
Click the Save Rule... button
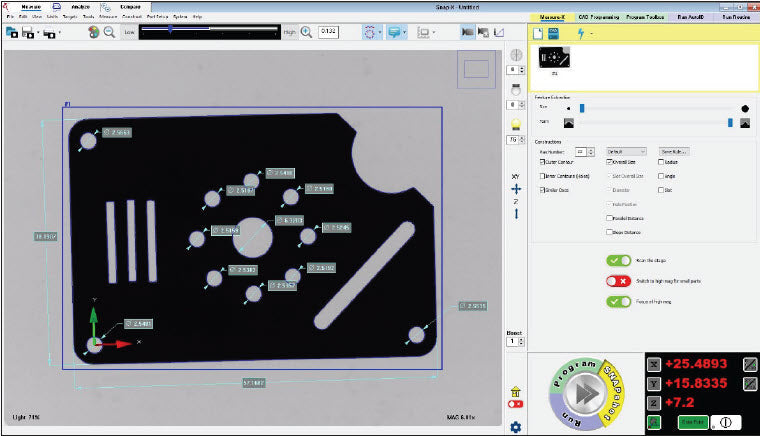click(674, 152)
